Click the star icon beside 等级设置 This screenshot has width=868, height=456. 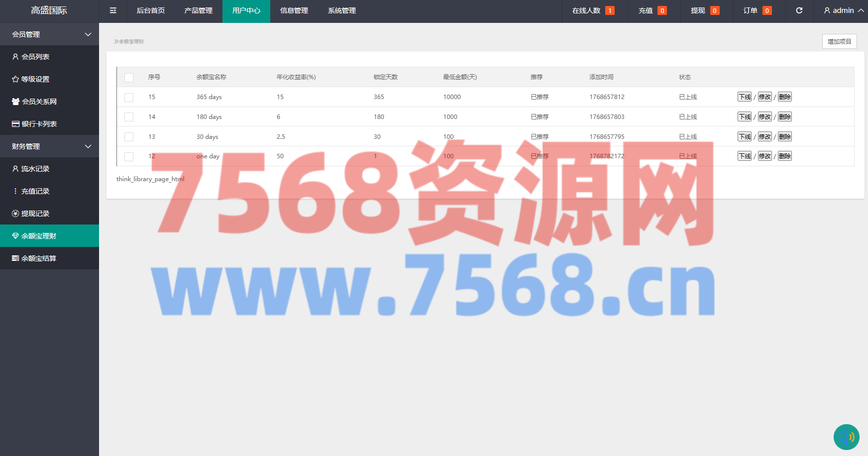click(x=15, y=79)
